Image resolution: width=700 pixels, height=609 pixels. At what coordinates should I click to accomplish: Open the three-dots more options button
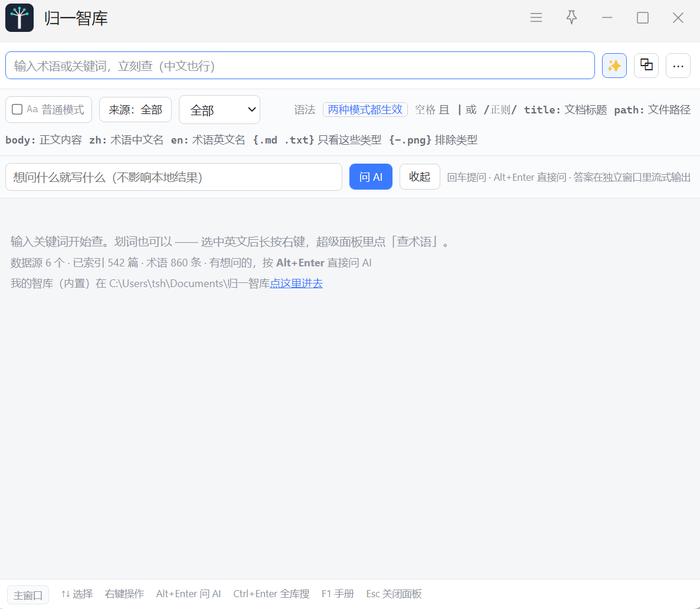coord(678,66)
